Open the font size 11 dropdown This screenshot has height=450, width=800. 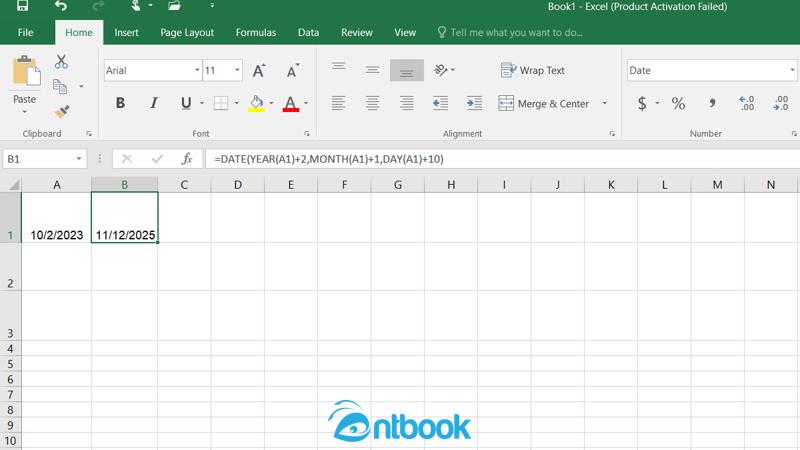coord(237,70)
